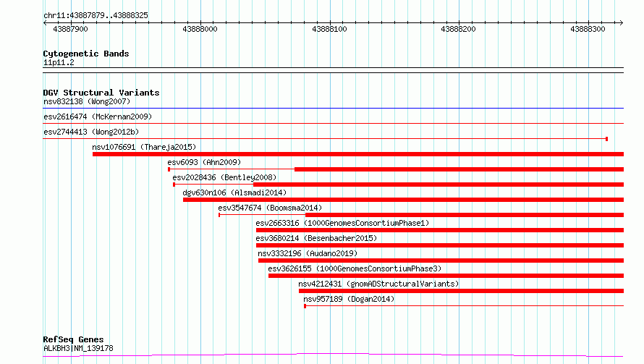Click the red nsv1076691 variant bar

click(x=358, y=154)
